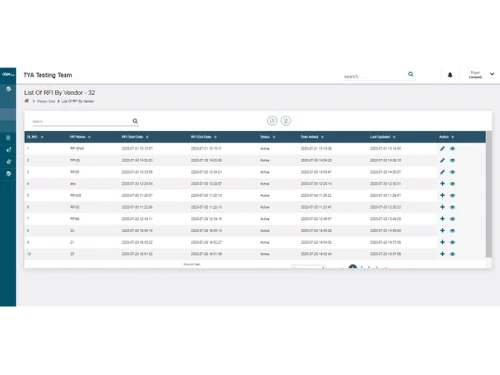This screenshot has height=375, width=500.
Task: Click the plus icon in row 10
Action: (x=442, y=254)
